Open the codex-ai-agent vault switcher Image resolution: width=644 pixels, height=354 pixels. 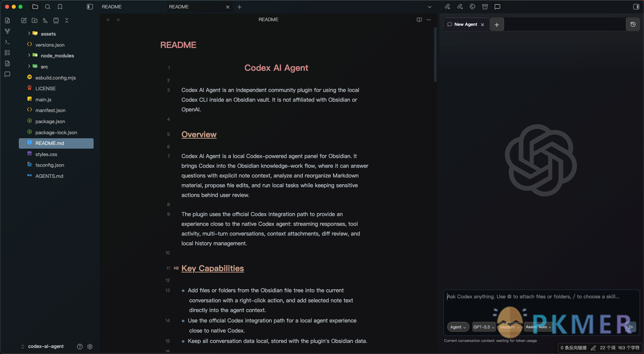click(43, 346)
